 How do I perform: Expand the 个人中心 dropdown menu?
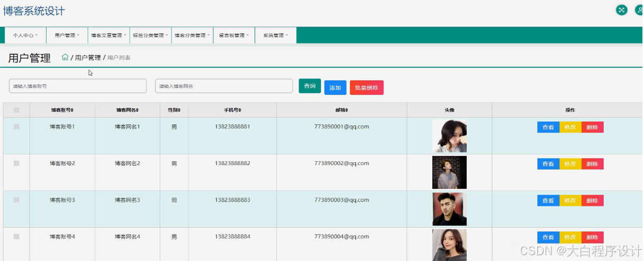point(25,35)
